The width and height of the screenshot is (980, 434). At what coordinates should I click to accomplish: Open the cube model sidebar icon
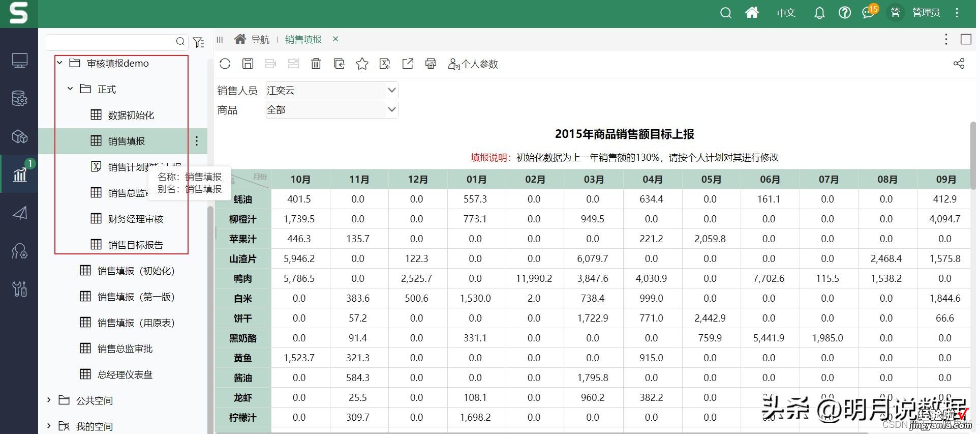[x=19, y=136]
